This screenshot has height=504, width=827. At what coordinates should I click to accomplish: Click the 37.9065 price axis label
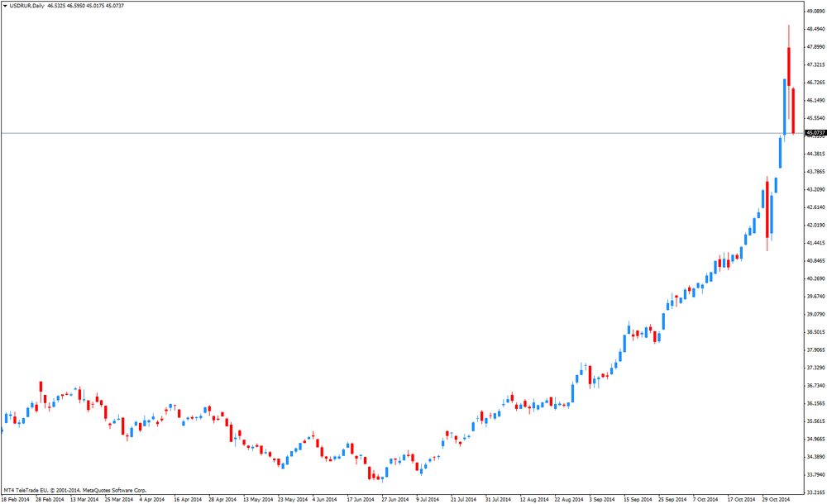[x=815, y=350]
